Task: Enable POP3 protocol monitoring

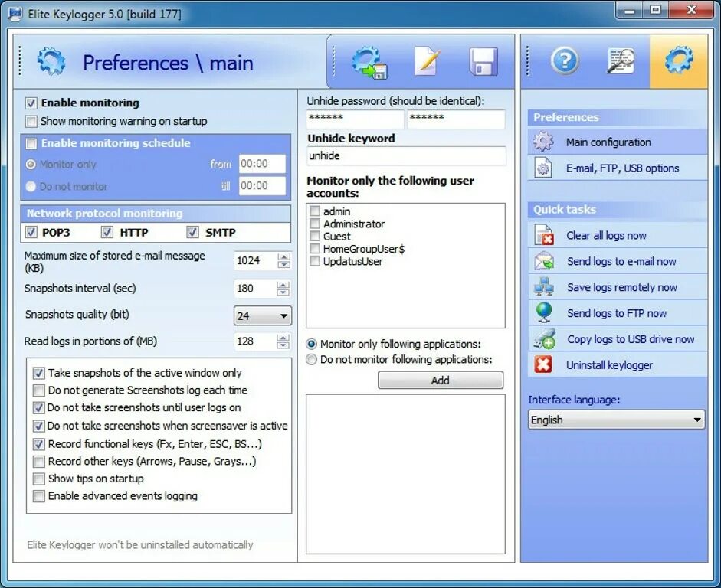Action: click(x=31, y=231)
